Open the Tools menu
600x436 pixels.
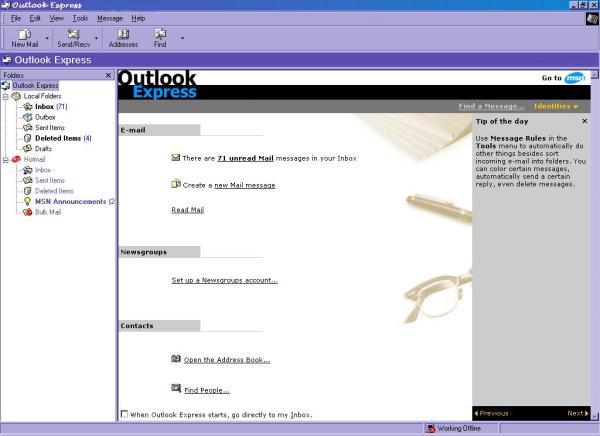(x=80, y=18)
